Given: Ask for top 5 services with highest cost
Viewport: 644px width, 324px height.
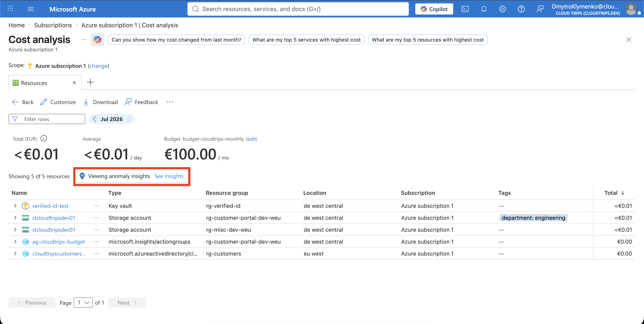Looking at the screenshot, I should tap(306, 39).
